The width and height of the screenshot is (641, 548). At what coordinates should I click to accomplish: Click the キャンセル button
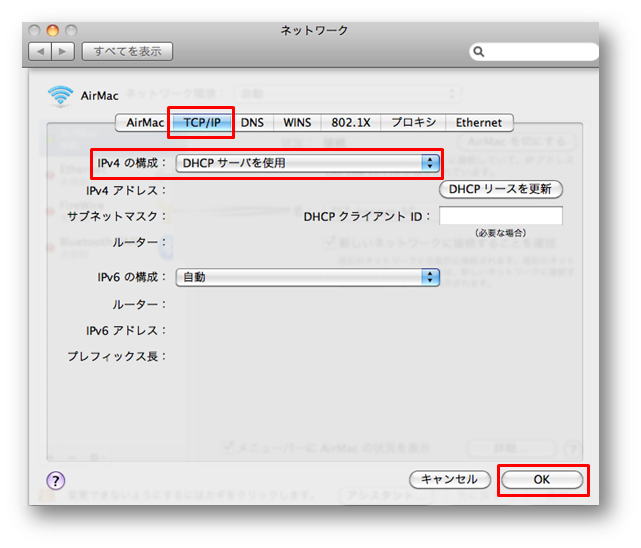click(450, 479)
